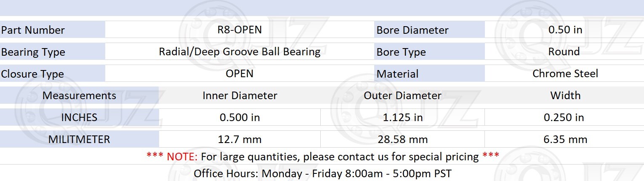Click the '0.50 in' bore diameter value
Image resolution: width=644 pixels, height=181 pixels.
pyautogui.click(x=565, y=30)
